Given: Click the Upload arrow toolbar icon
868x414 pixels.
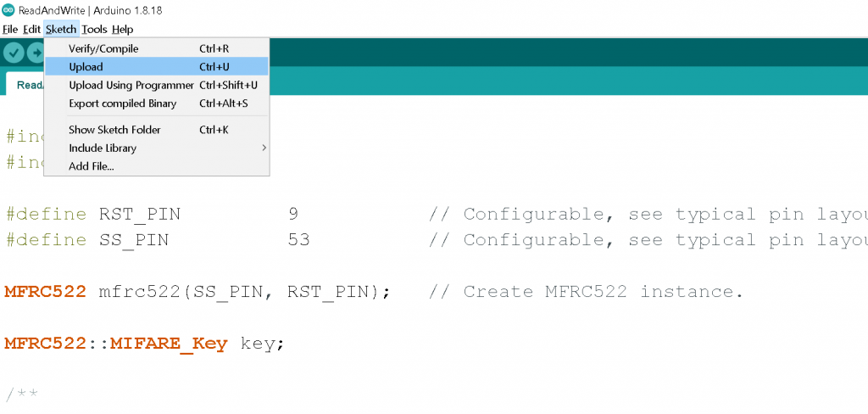Looking at the screenshot, I should pyautogui.click(x=36, y=53).
